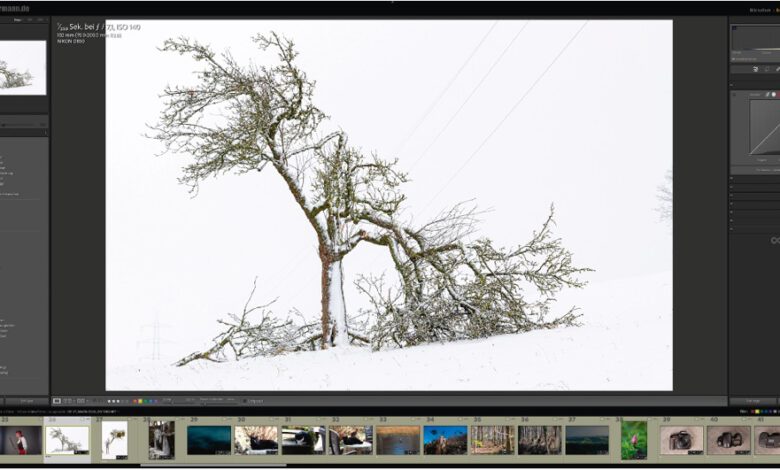
Task: Click the yellow filter label swatch above the filmstrip
Action: (758, 412)
